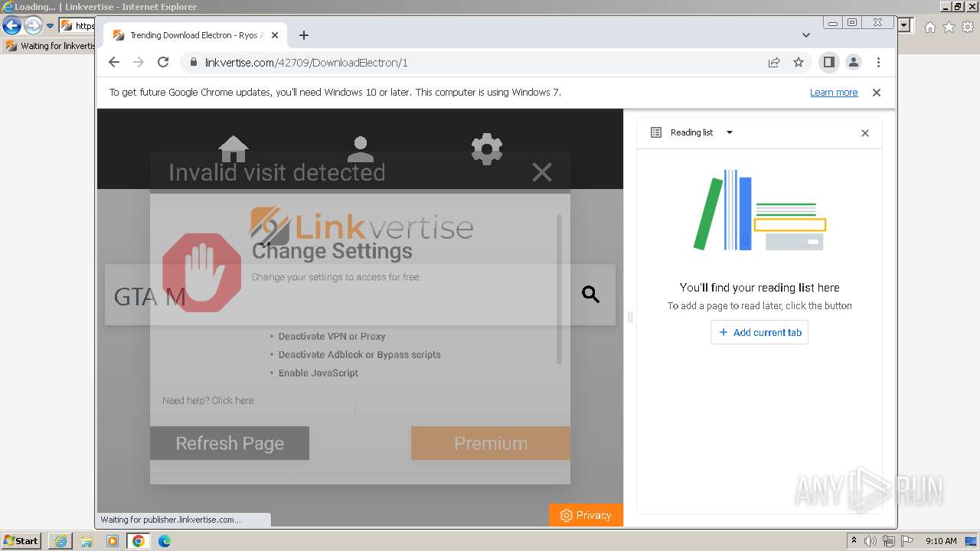This screenshot has height=551, width=980.
Task: Open the Windows Start menu
Action: coord(21,540)
